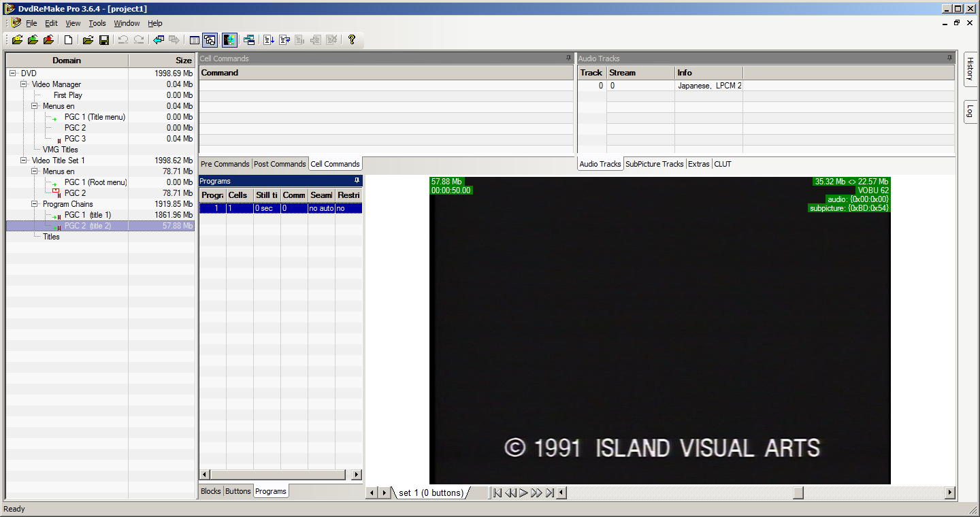
Task: Click the Programs list right scroll arrow
Action: 357,474
